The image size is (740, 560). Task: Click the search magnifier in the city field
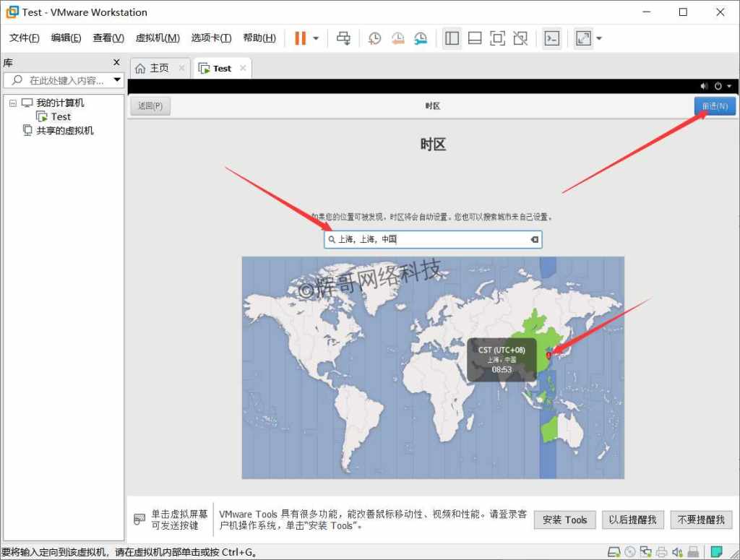332,239
